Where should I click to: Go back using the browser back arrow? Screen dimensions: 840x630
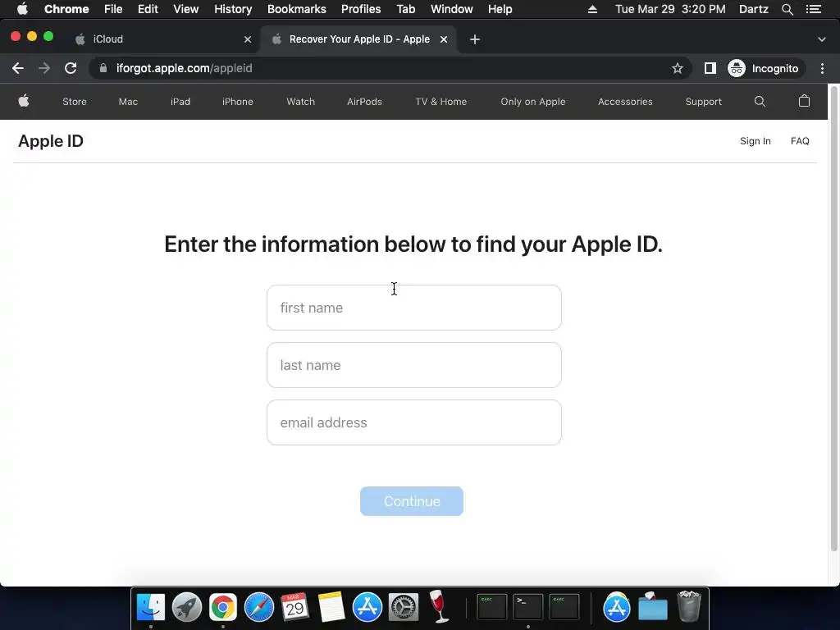[18, 68]
